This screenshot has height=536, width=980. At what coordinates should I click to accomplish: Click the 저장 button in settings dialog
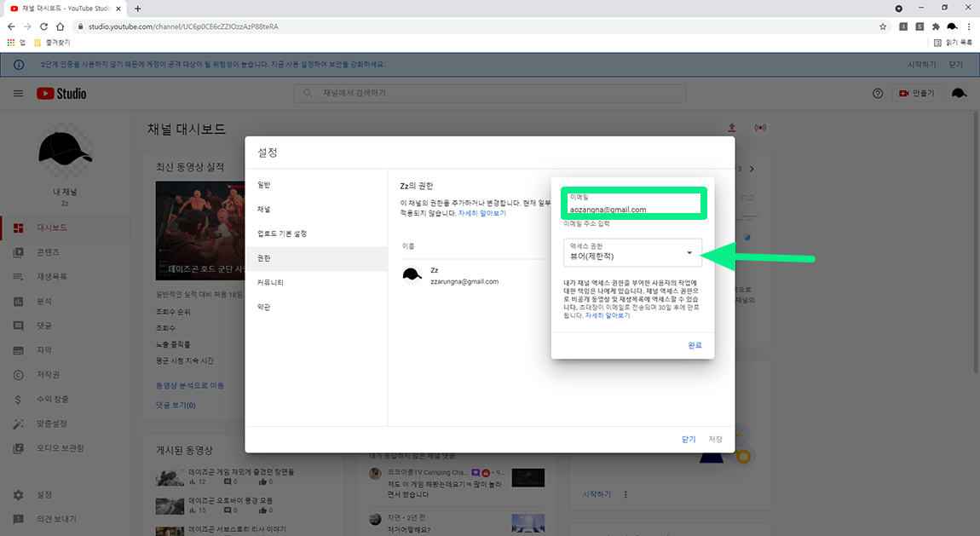(x=715, y=439)
